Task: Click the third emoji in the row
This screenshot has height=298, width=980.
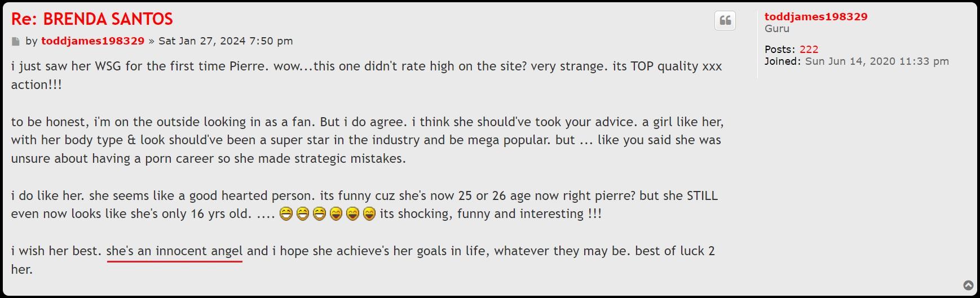Action: [319, 215]
